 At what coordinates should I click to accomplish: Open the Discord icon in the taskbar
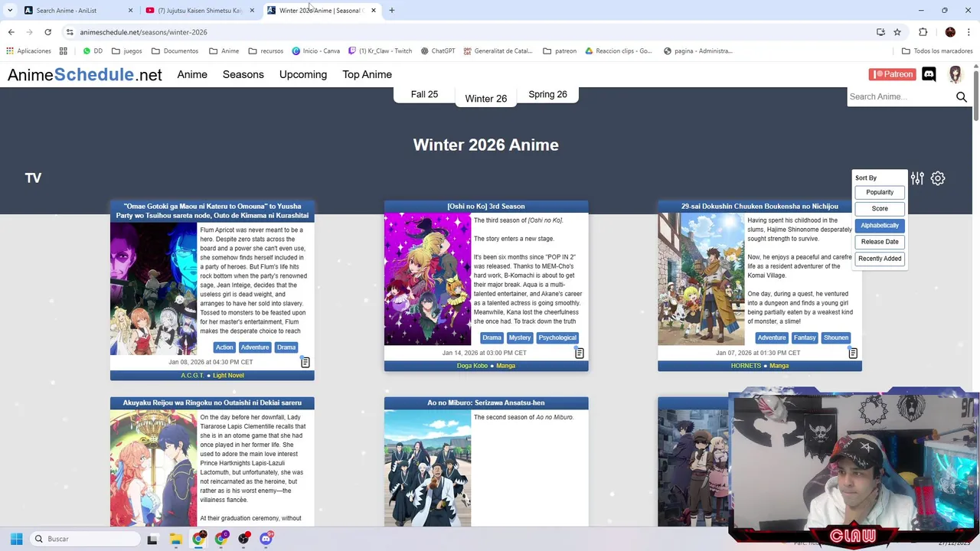[266, 539]
